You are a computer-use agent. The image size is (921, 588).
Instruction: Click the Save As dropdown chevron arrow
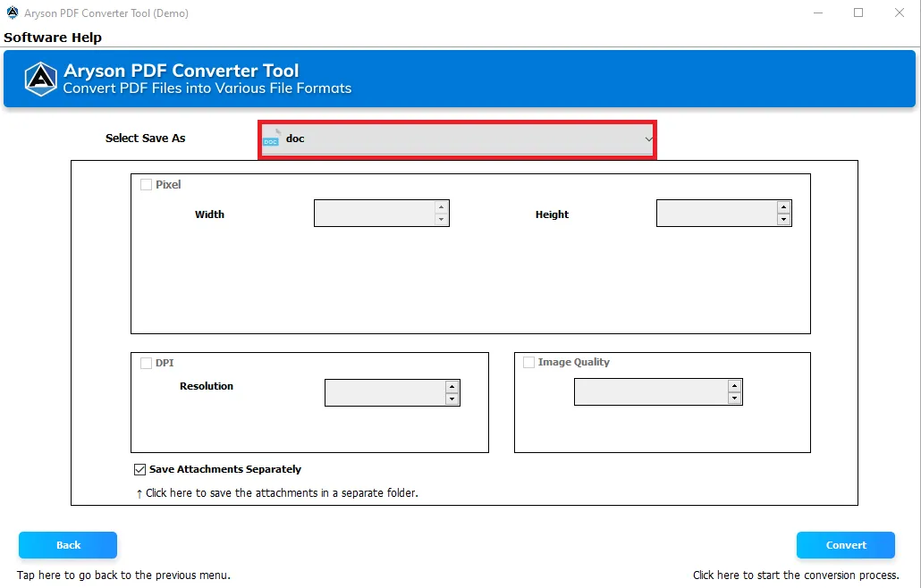pos(648,139)
